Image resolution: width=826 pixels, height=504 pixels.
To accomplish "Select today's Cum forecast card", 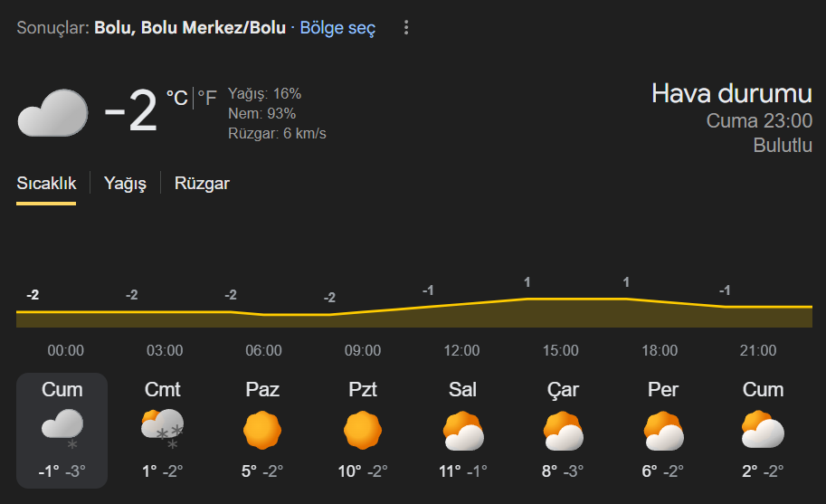I will (62, 430).
